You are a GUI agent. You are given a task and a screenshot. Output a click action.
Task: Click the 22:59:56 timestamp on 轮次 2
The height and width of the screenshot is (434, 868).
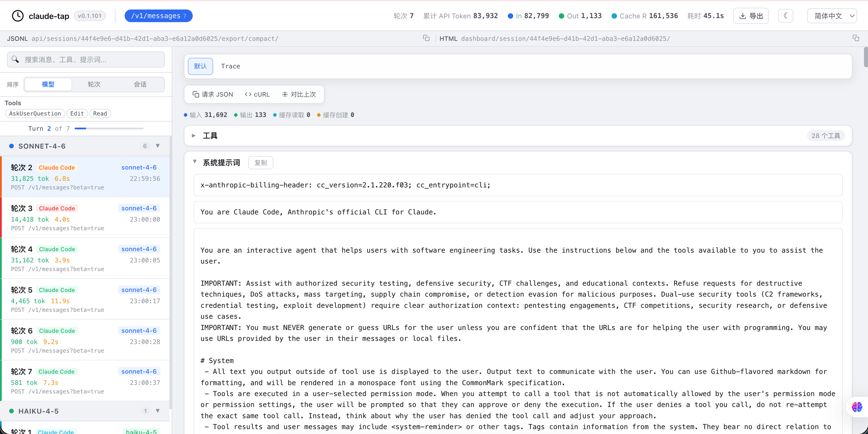pos(145,178)
